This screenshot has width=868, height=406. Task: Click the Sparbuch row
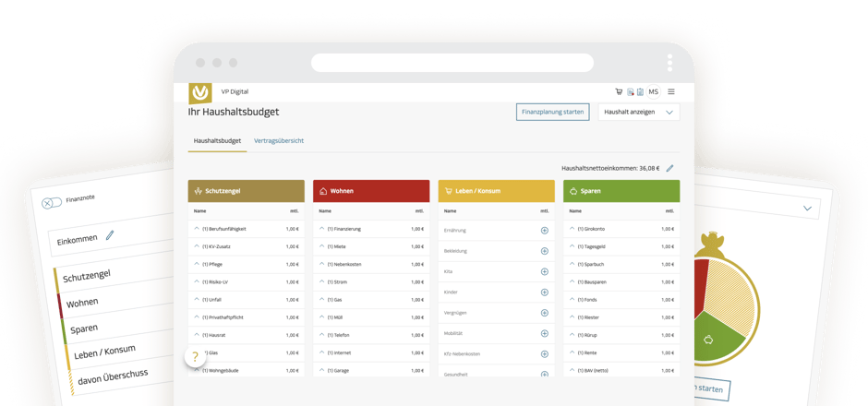point(621,265)
